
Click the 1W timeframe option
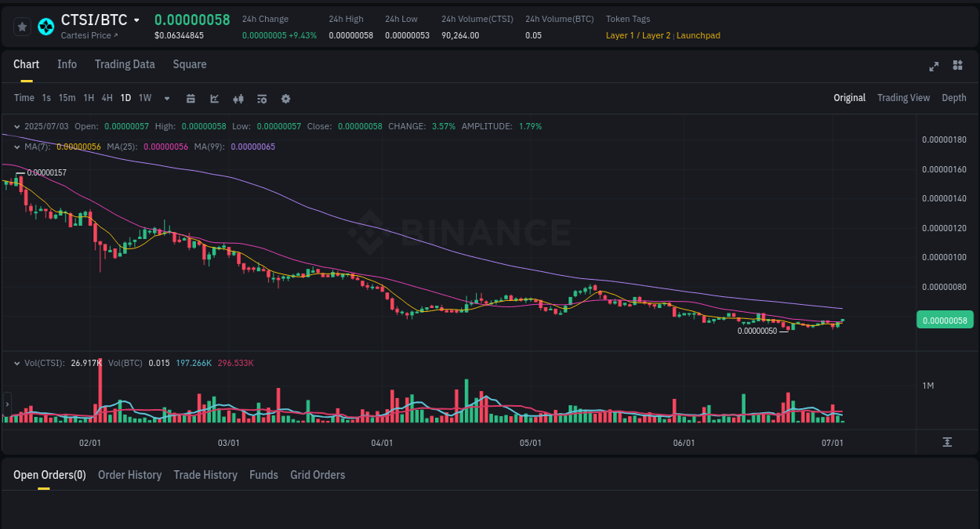tap(144, 98)
